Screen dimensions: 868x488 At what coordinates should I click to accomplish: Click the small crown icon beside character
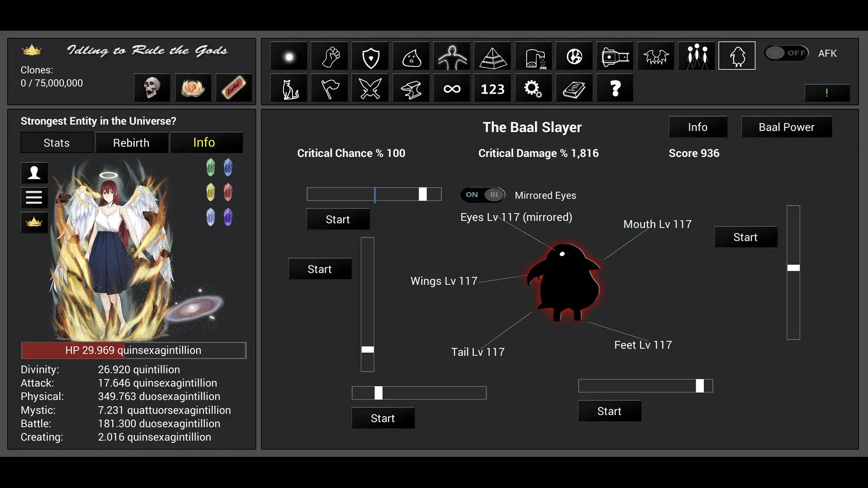point(34,222)
